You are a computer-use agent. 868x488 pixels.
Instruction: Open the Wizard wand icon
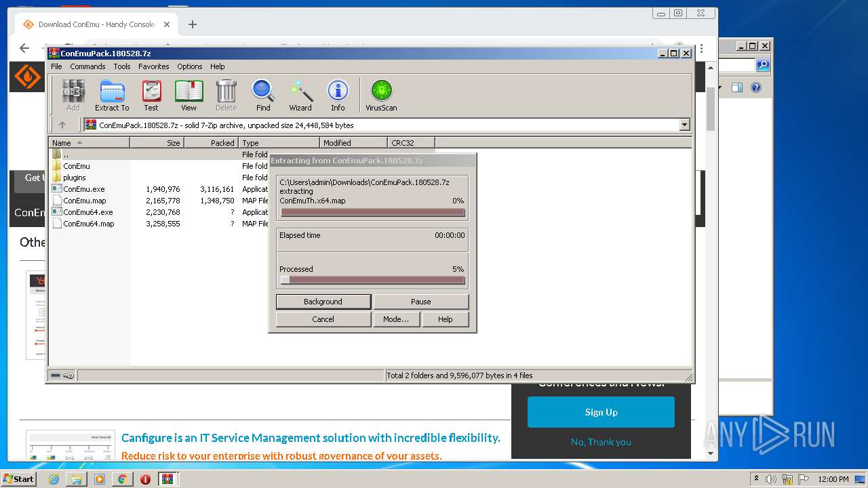point(300,95)
